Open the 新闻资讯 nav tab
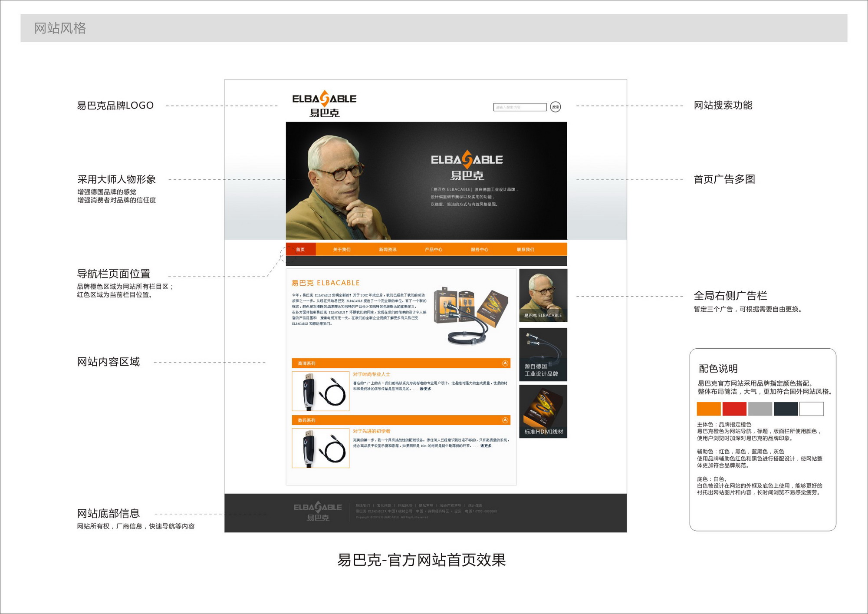Screen dimensions: 868x614 (x=388, y=249)
